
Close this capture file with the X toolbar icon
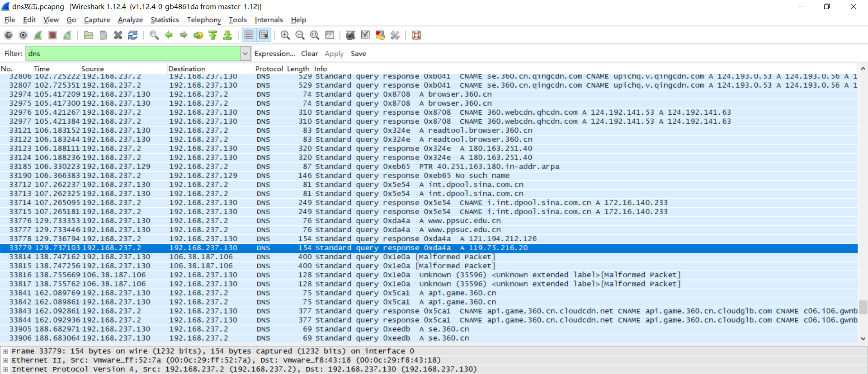click(118, 35)
